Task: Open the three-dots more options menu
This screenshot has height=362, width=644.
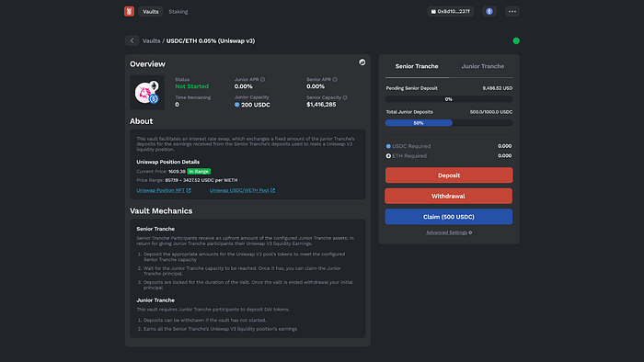Action: pos(512,11)
